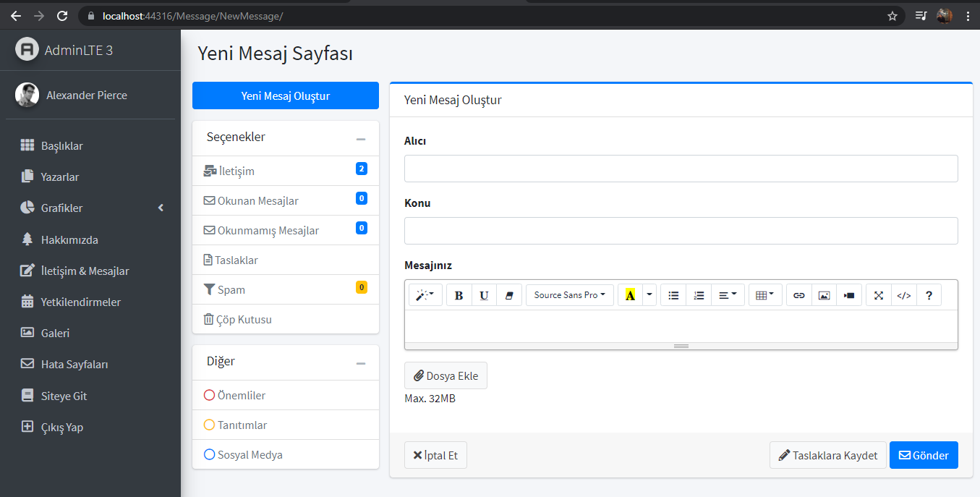Insert a picture using the editor toolbar
This screenshot has width=980, height=497.
tap(824, 294)
